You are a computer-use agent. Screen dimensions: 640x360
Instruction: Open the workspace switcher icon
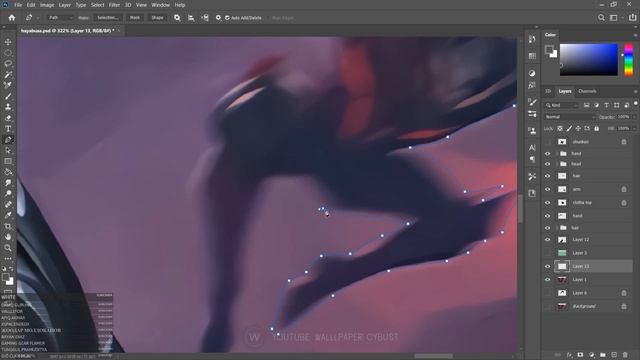[613, 18]
